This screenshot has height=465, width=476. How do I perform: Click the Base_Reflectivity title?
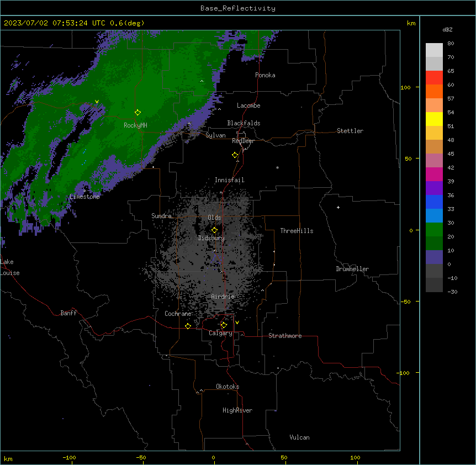pos(238,8)
